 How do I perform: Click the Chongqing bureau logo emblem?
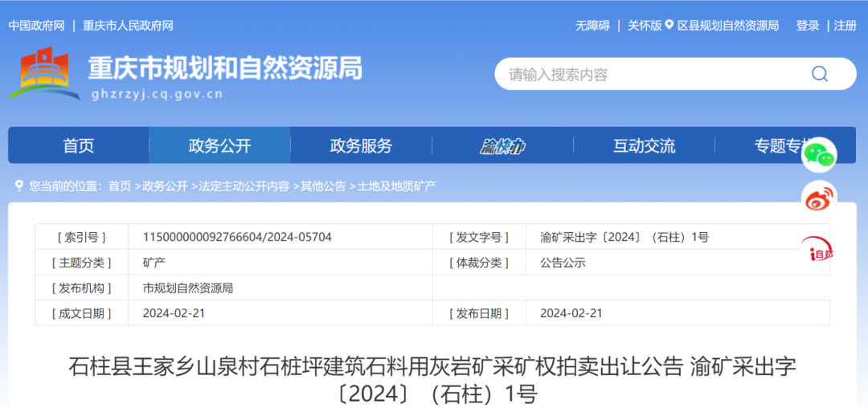click(x=45, y=73)
